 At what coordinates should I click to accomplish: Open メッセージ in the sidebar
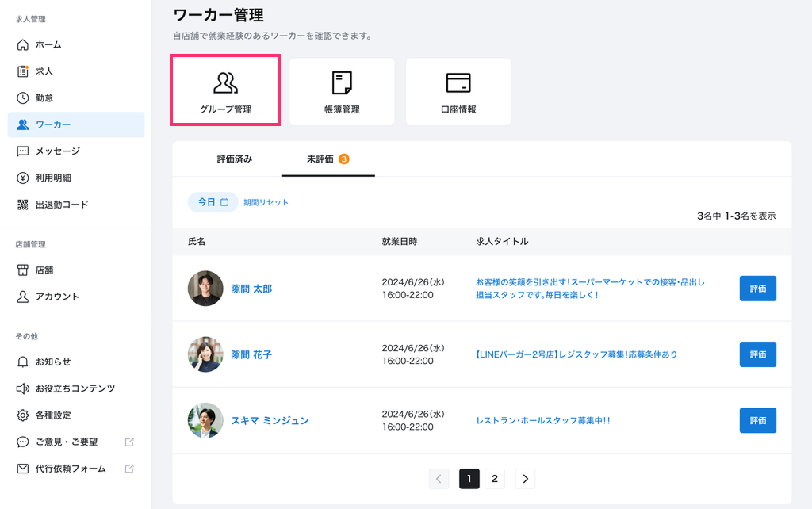(x=57, y=151)
